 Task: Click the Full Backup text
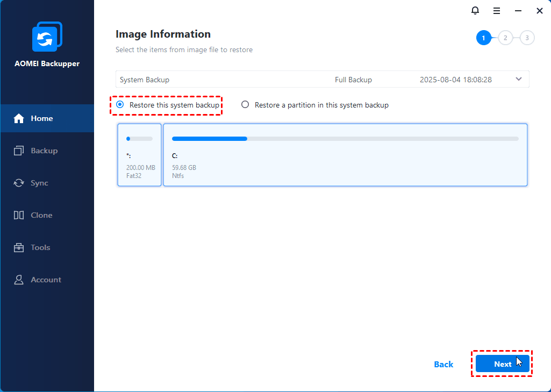(353, 80)
